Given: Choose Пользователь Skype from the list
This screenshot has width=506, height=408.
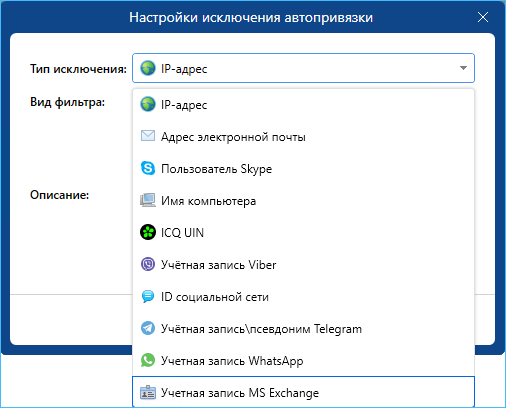Looking at the screenshot, I should 303,169.
